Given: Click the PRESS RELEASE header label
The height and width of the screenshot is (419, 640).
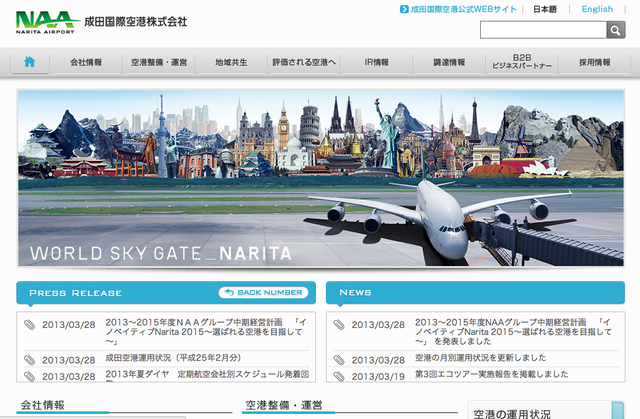Looking at the screenshot, I should coord(76,293).
